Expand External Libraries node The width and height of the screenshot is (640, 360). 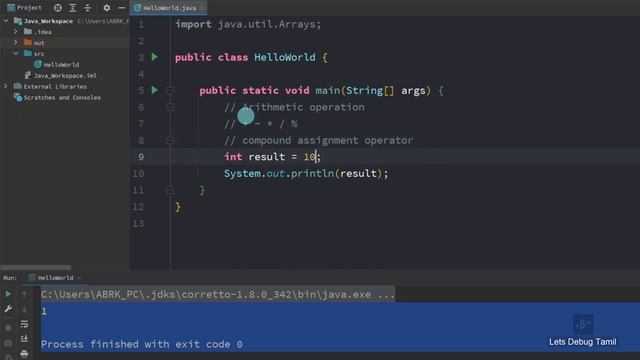click(6, 86)
